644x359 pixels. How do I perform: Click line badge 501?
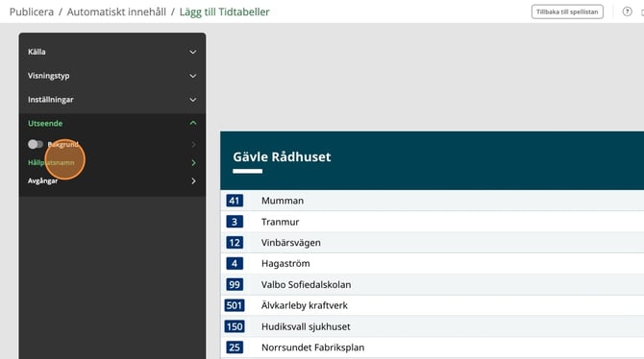pyautogui.click(x=235, y=305)
